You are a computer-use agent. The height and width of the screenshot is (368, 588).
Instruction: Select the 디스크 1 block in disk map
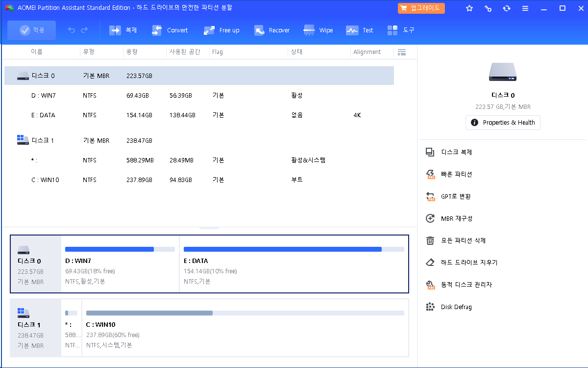[x=36, y=328]
